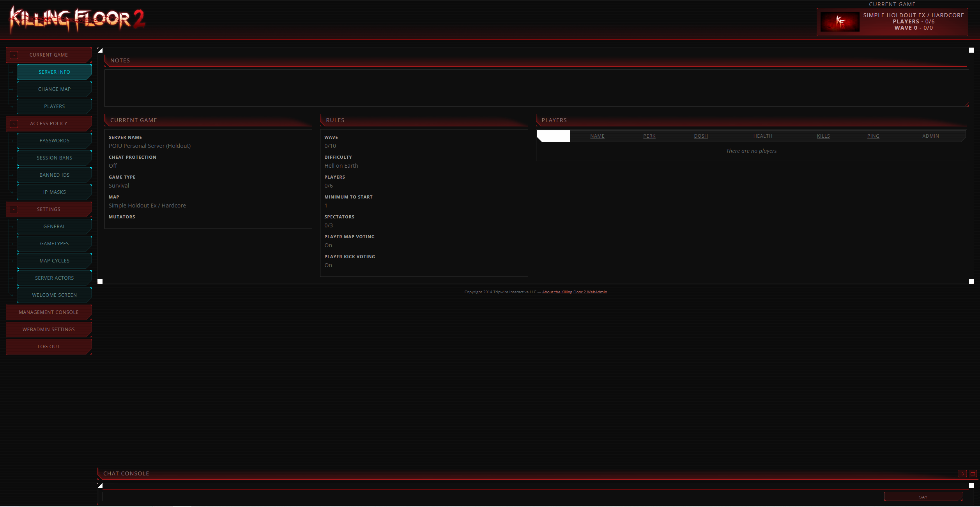Click the chat console window toggle icon
The image size is (980, 507).
click(973, 473)
